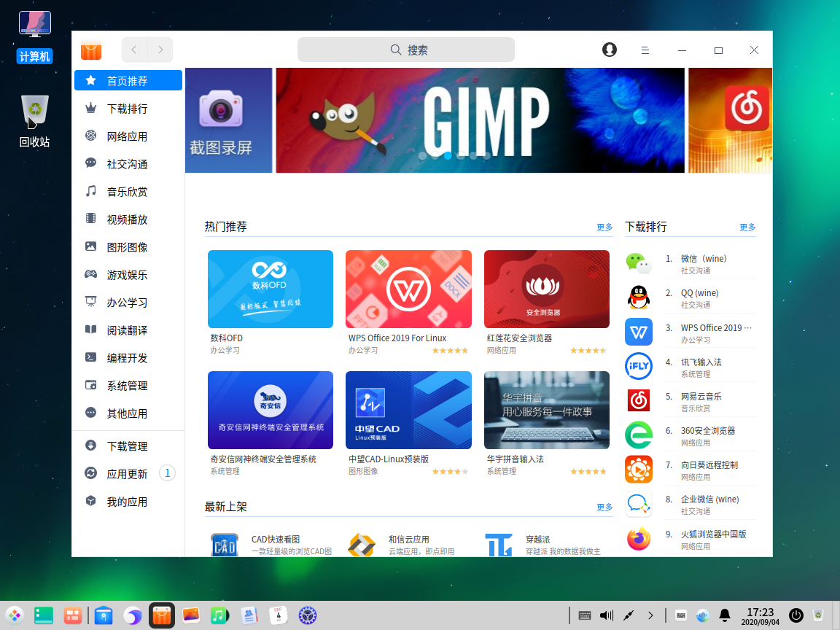The width and height of the screenshot is (840, 630).
Task: Open 办公学习 category in the sidebar
Action: 128,302
